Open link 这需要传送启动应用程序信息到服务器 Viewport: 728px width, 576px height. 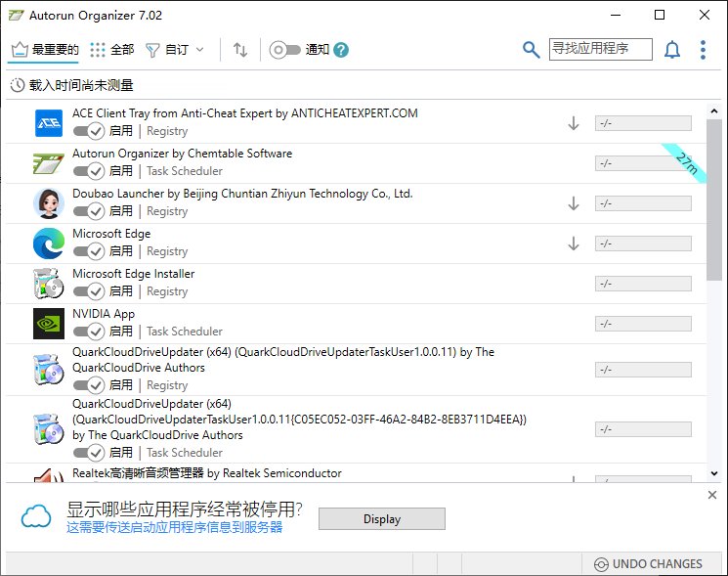[x=174, y=528]
